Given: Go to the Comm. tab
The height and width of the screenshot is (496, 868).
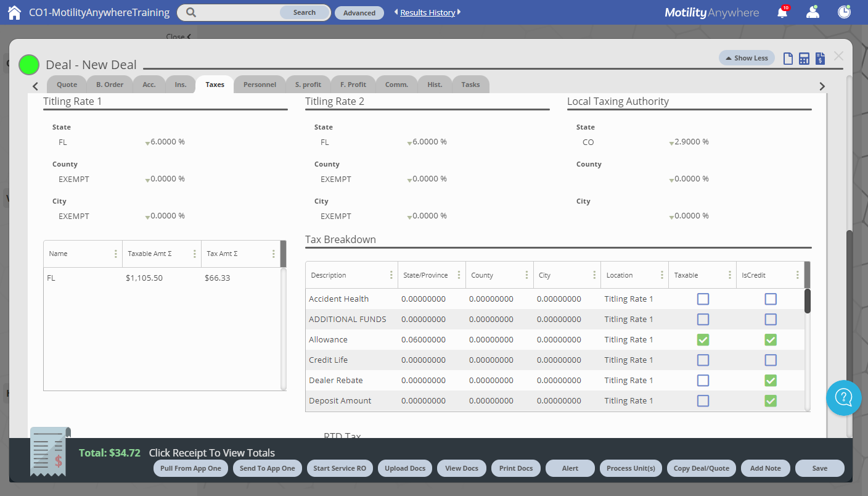Looking at the screenshot, I should pyautogui.click(x=396, y=85).
